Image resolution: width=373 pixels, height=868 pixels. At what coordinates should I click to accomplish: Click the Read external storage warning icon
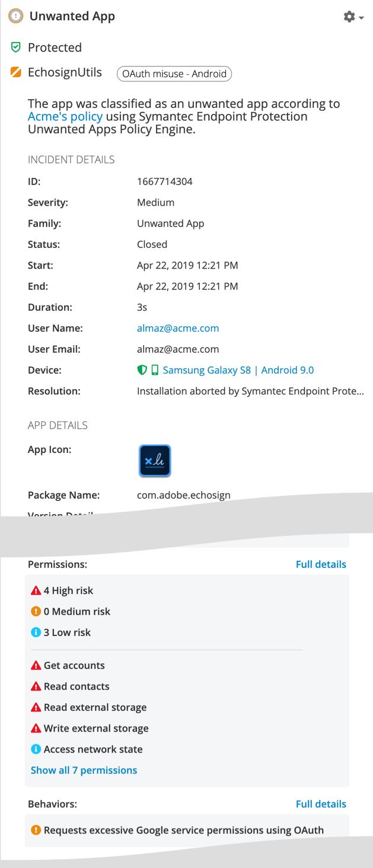tap(36, 707)
